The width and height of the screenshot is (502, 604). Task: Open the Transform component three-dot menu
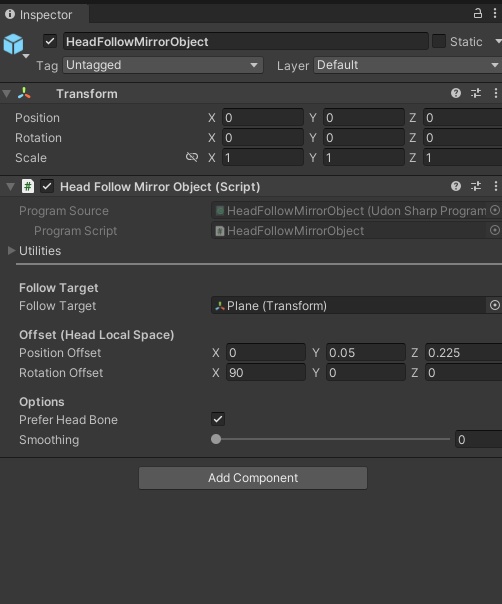[495, 93]
